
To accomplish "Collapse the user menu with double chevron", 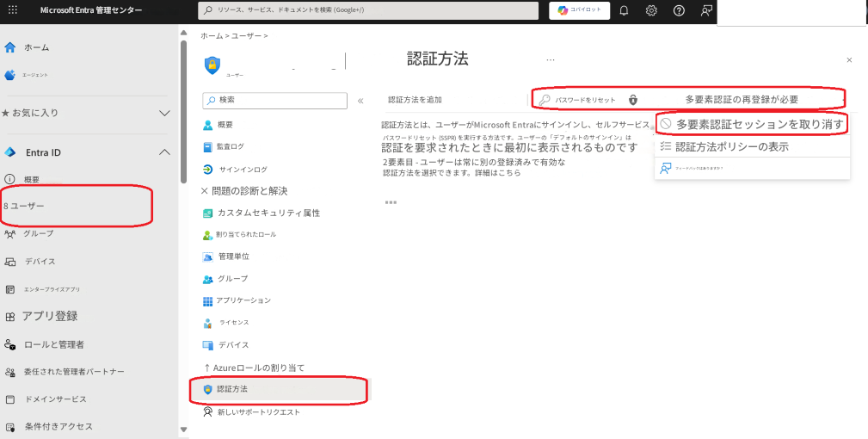I will 360,101.
